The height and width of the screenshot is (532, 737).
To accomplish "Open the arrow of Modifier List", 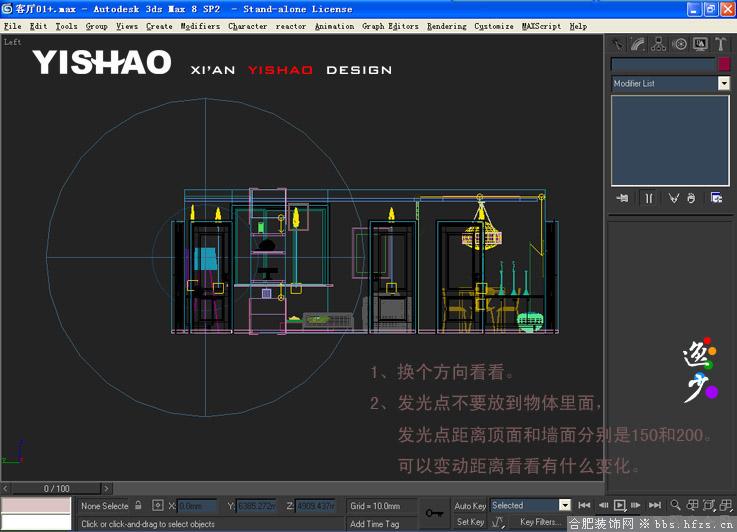I will coord(724,84).
